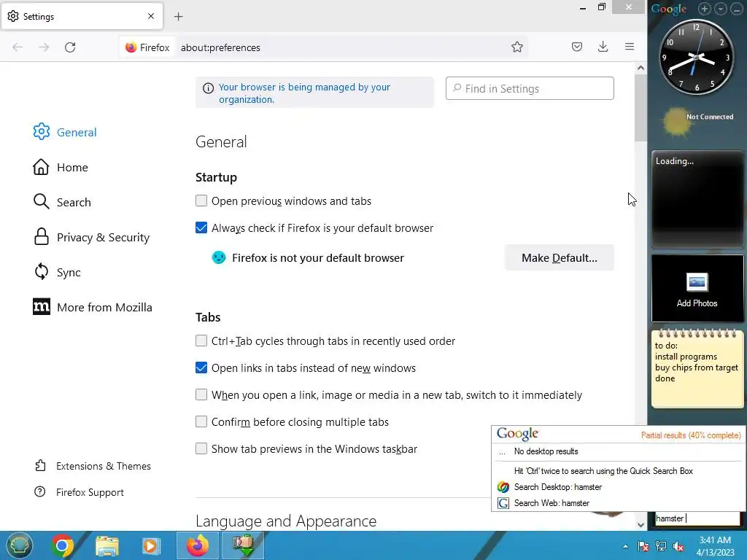Click the settings page scrollbar thumb
The width and height of the screenshot is (747, 560).
click(640, 108)
